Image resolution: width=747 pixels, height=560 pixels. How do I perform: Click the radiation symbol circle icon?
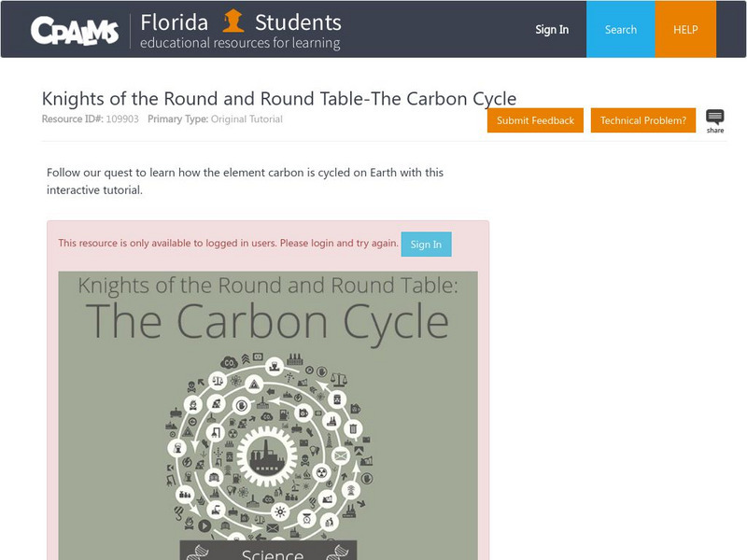[x=321, y=473]
